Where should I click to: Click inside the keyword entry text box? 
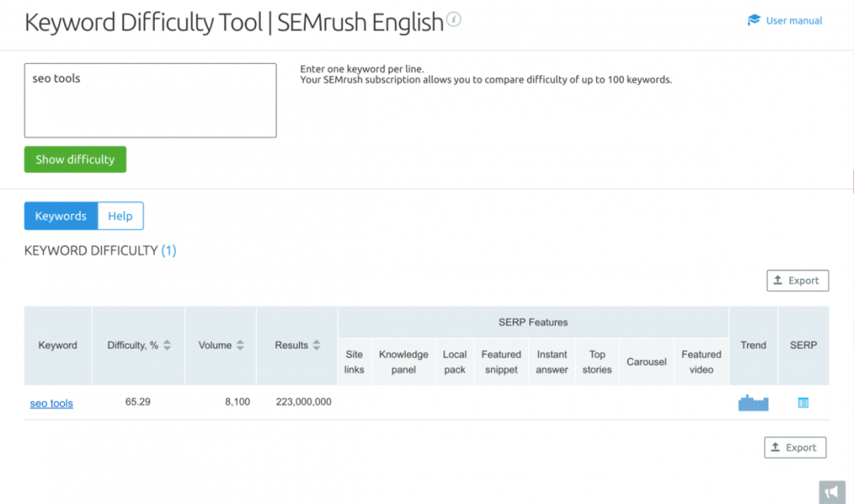tap(150, 100)
